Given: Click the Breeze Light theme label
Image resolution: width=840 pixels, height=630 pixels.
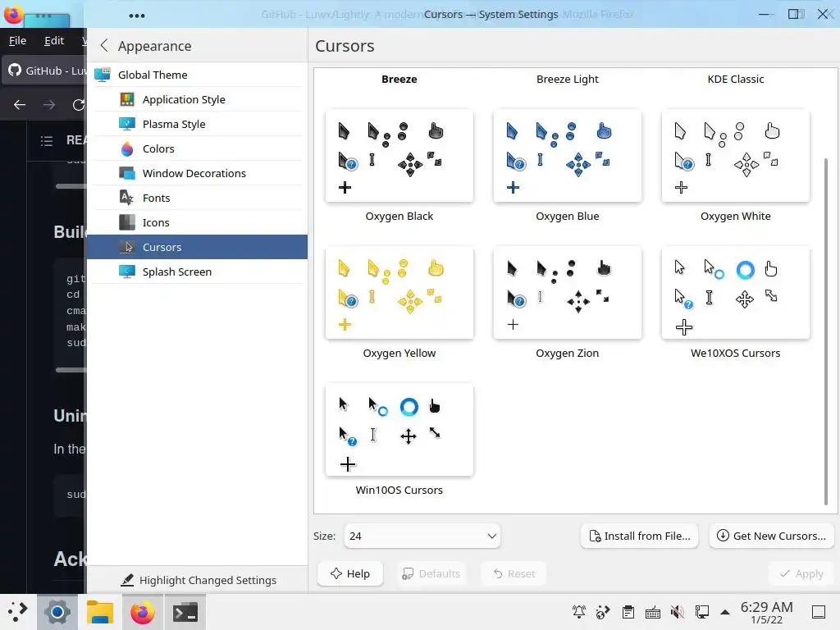Looking at the screenshot, I should click(568, 80).
